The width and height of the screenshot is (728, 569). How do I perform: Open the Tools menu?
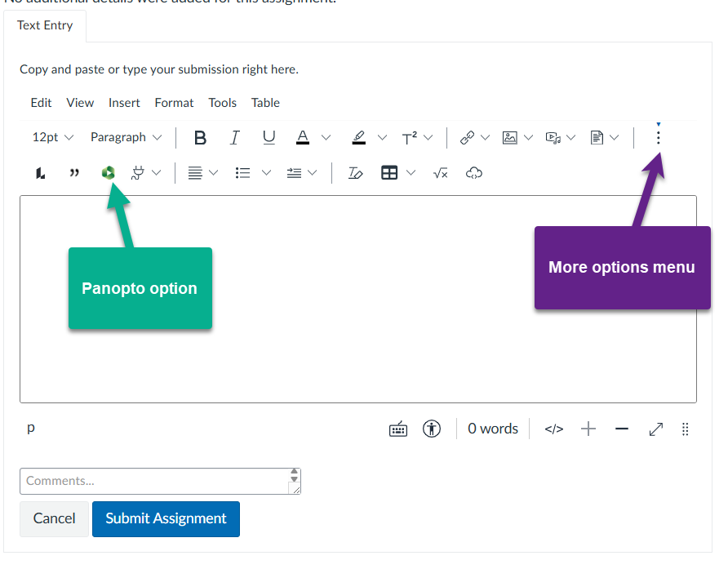(222, 103)
